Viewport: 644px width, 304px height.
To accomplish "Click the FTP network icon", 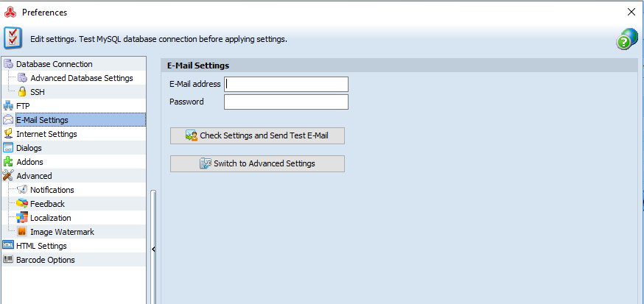I will click(8, 106).
